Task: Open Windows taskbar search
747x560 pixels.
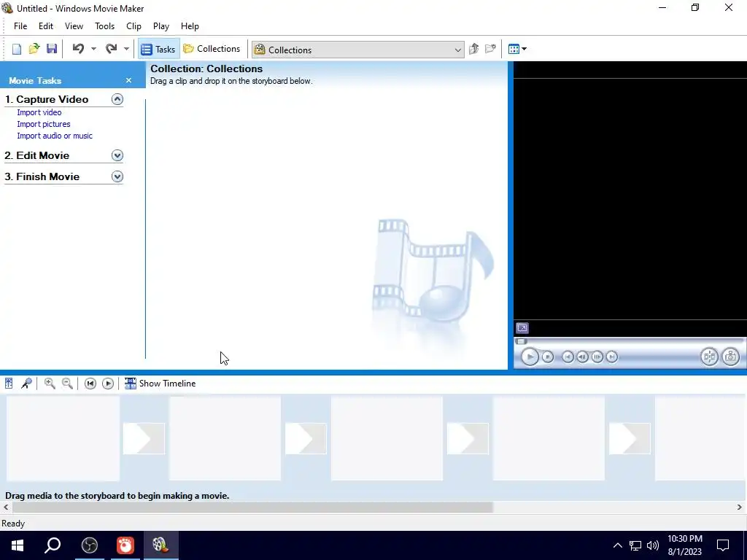Action: (53, 545)
